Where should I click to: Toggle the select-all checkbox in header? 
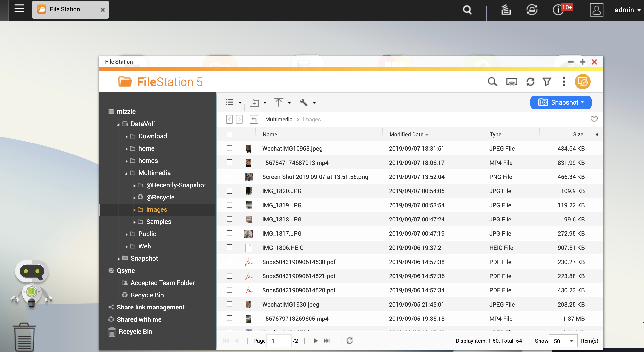[230, 134]
